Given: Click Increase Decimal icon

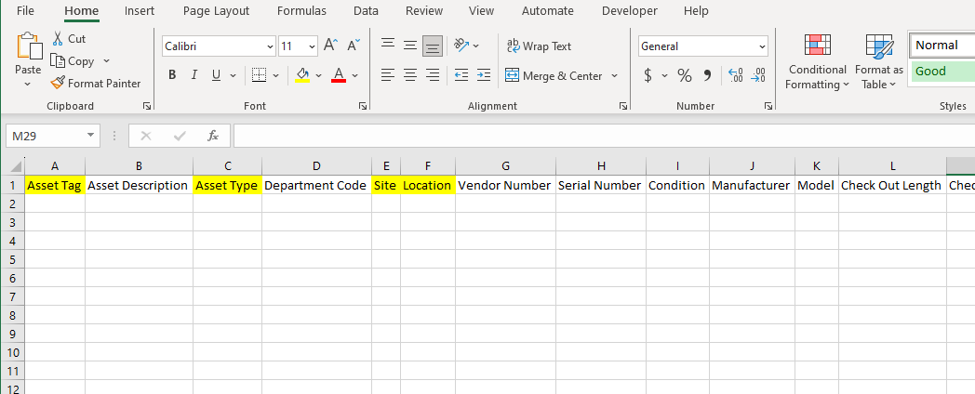Looking at the screenshot, I should coord(736,76).
